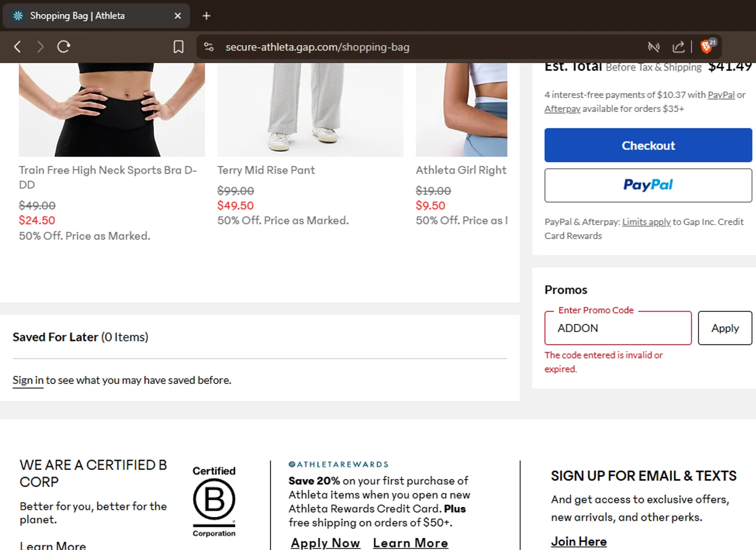Select the Shopping Bag | Athleta tab

[x=96, y=16]
